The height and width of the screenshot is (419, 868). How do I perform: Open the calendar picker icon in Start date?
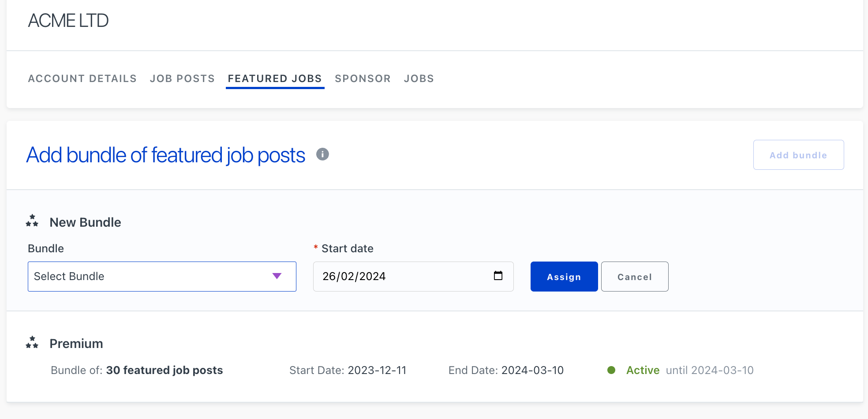498,276
